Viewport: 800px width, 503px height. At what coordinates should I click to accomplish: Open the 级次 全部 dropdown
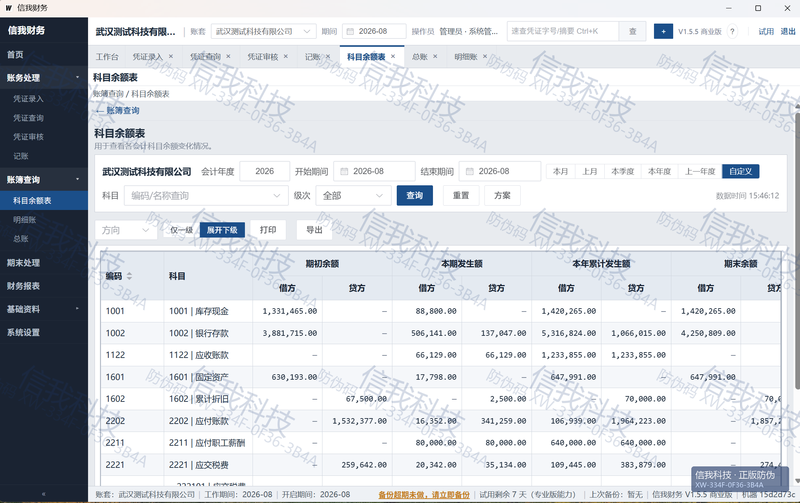(x=353, y=195)
